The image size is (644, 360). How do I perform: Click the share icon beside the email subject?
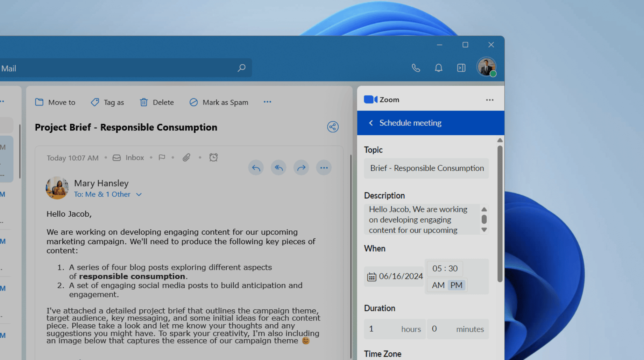[x=333, y=127]
